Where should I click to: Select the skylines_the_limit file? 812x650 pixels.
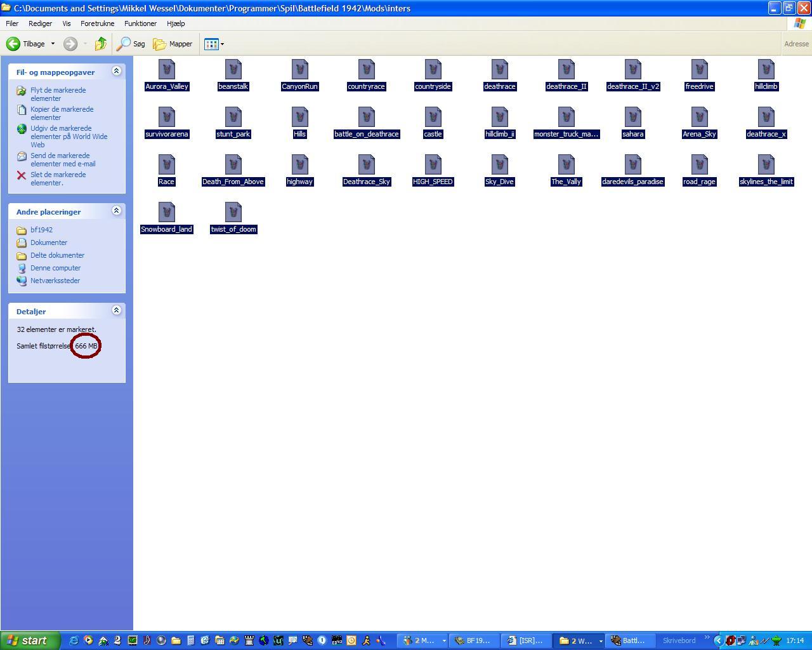[766, 170]
